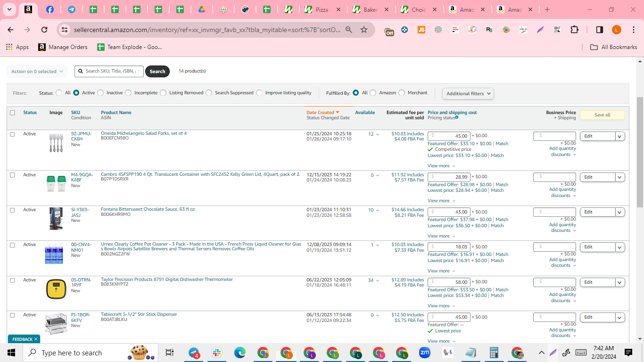Open the Chrome Extensions puzzle menu
Viewport: 644px width, 362px height.
pyautogui.click(x=574, y=30)
